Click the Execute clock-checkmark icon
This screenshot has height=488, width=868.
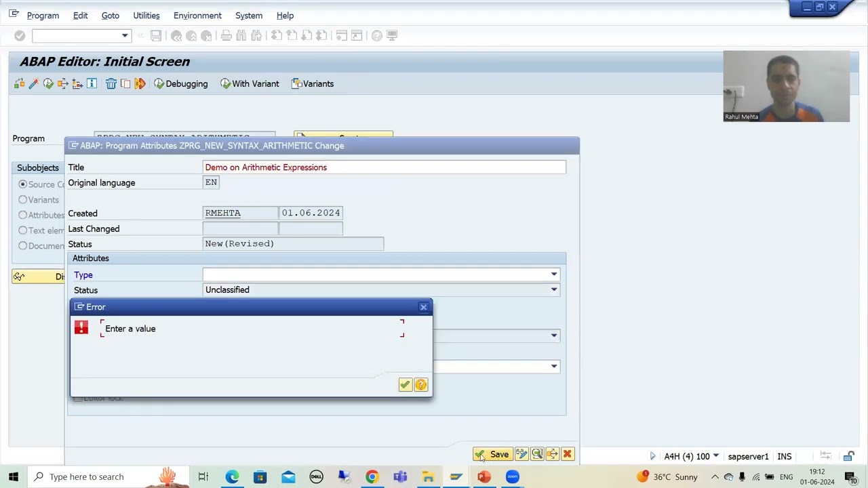[x=48, y=84]
